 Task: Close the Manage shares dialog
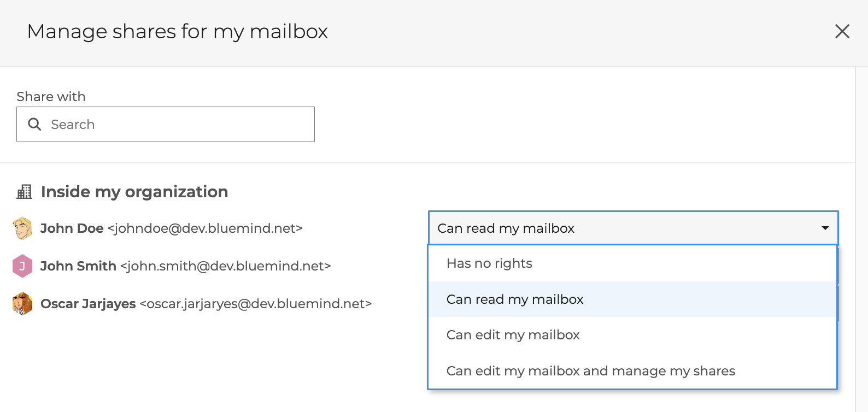click(842, 32)
